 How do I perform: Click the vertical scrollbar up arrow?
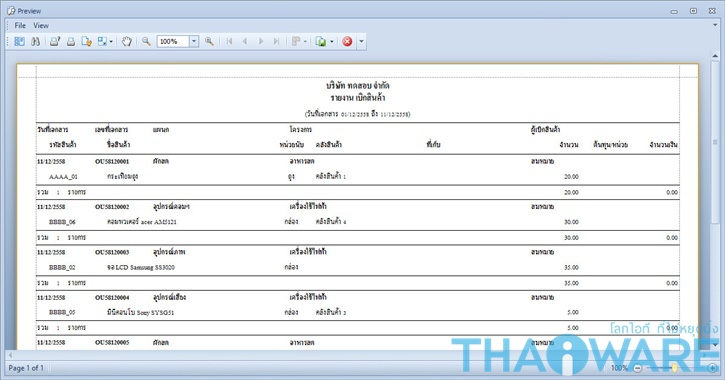tap(715, 56)
